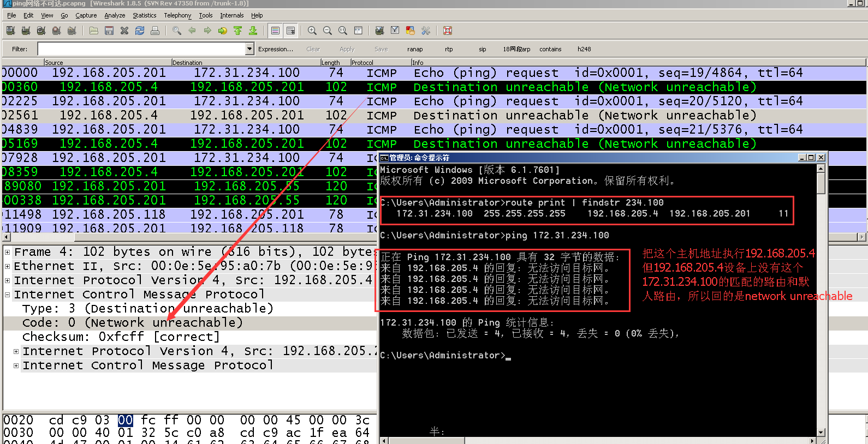Select packet row with seq=20/5120
Screen dimensions: 868x444
[434, 101]
